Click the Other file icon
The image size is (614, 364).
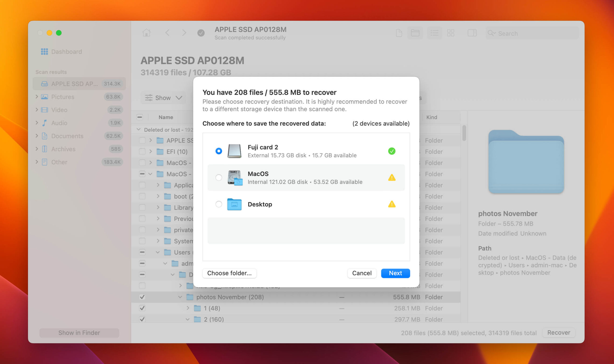[x=44, y=162]
